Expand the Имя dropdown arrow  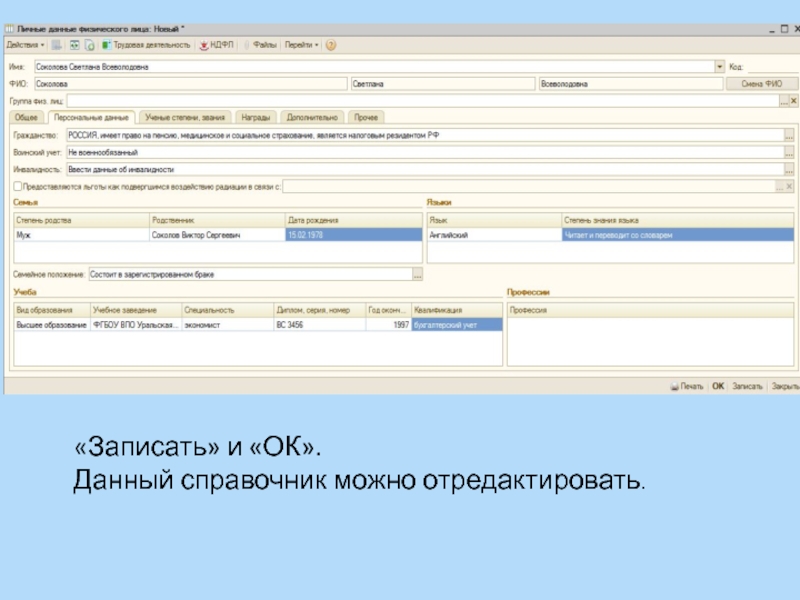pos(718,67)
